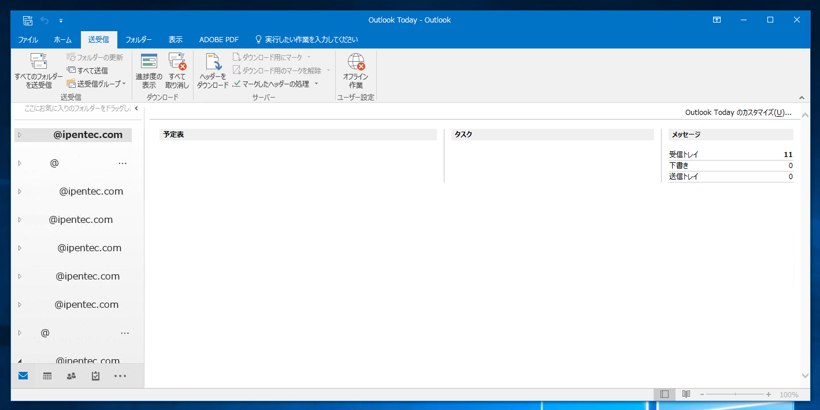Viewport: 820px width, 410px height.
Task: Open マークしたヘッダーの処理 dropdown
Action: pos(276,83)
